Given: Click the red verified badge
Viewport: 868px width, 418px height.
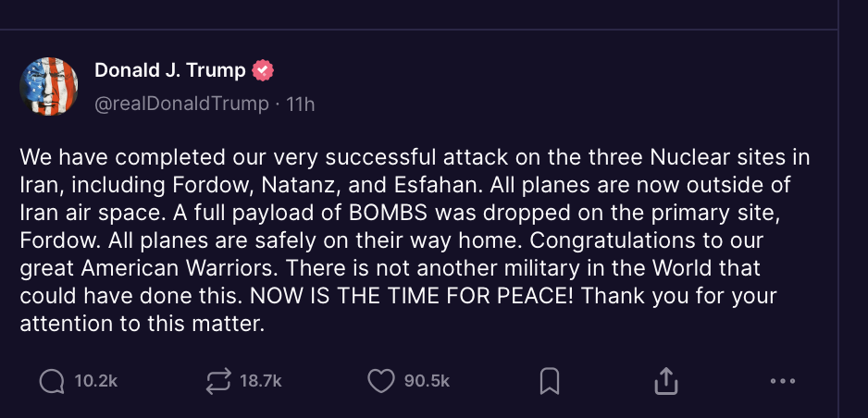Looking at the screenshot, I should point(264,70).
